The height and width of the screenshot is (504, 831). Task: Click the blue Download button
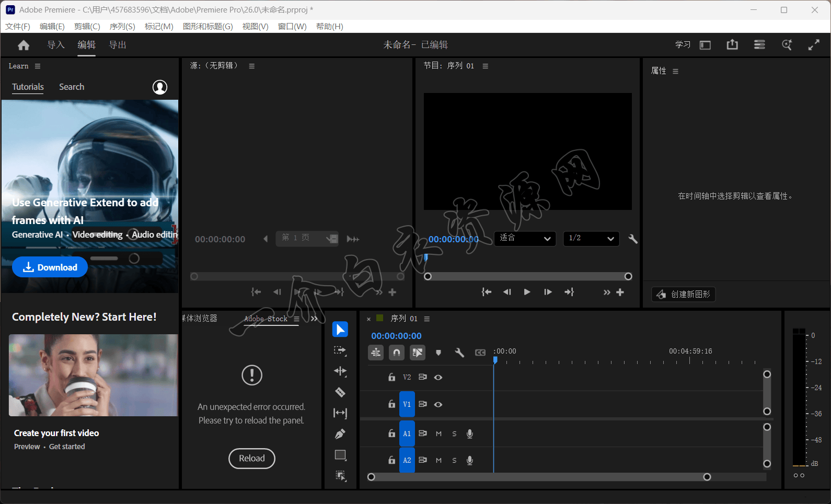click(50, 267)
